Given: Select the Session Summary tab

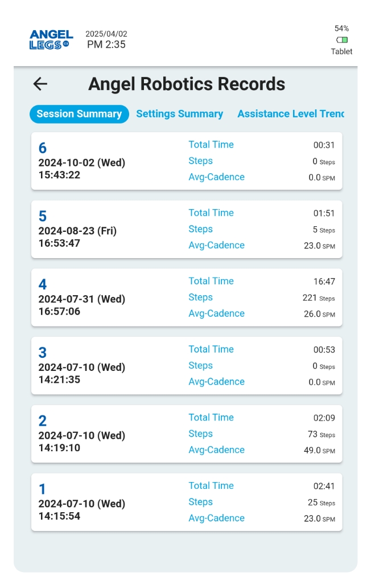Looking at the screenshot, I should pyautogui.click(x=79, y=114).
